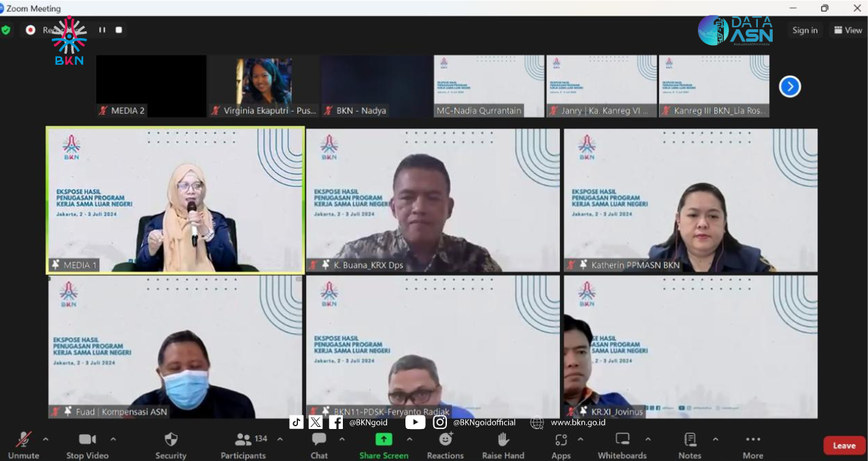Open the View layout menu
This screenshot has height=461, width=868.
pyautogui.click(x=848, y=30)
